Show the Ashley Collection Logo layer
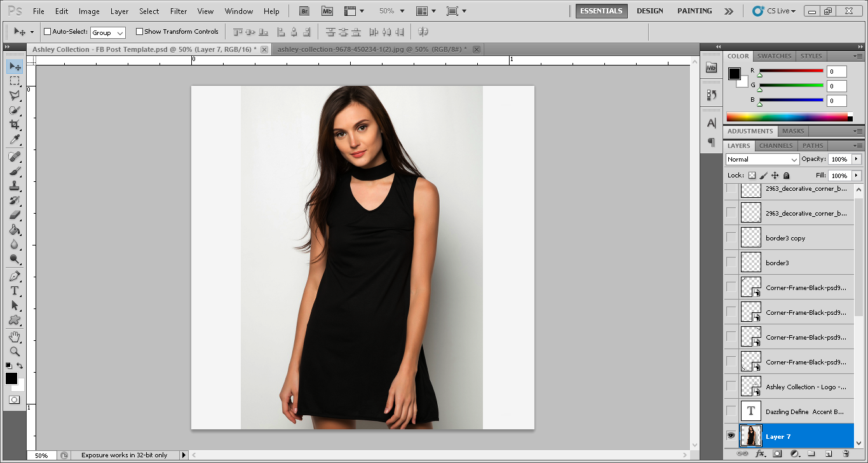Image resolution: width=868 pixels, height=463 pixels. click(x=731, y=387)
